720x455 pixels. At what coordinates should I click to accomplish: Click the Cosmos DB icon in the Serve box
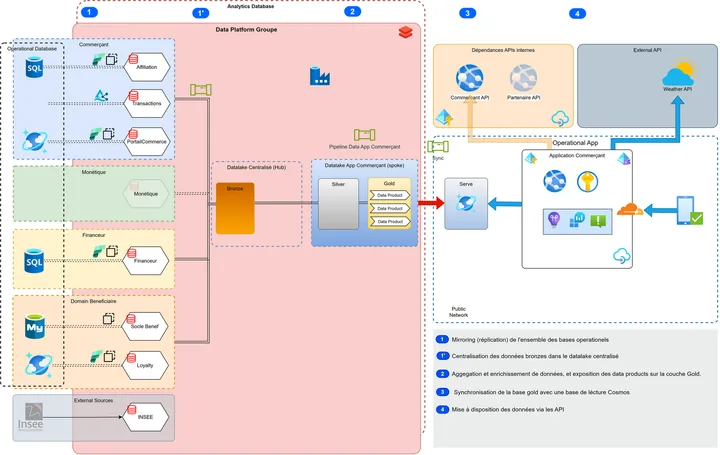pos(466,202)
